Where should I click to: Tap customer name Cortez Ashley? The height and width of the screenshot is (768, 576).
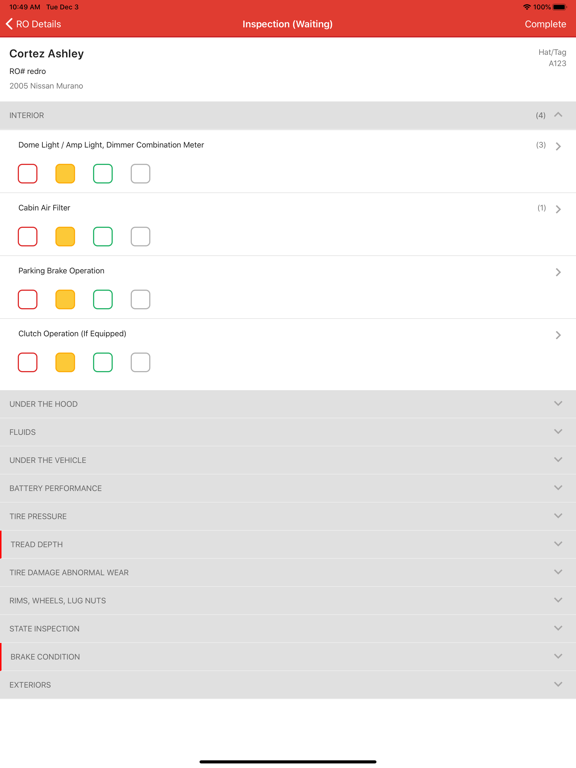pos(47,54)
